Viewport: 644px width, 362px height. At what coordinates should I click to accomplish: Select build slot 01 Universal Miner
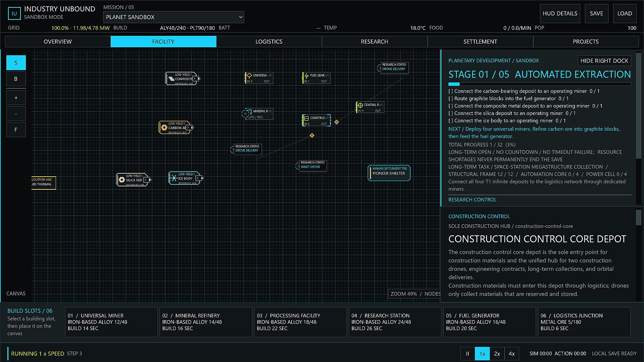[x=111, y=322]
